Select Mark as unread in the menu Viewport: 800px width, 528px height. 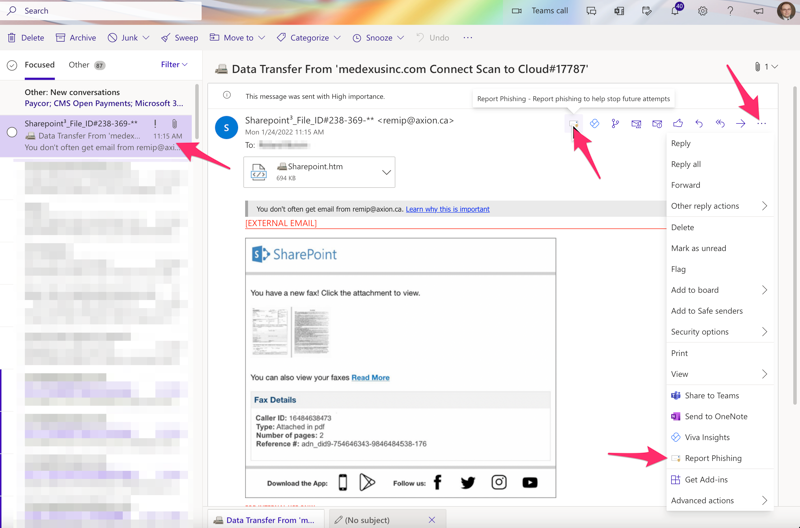click(698, 248)
